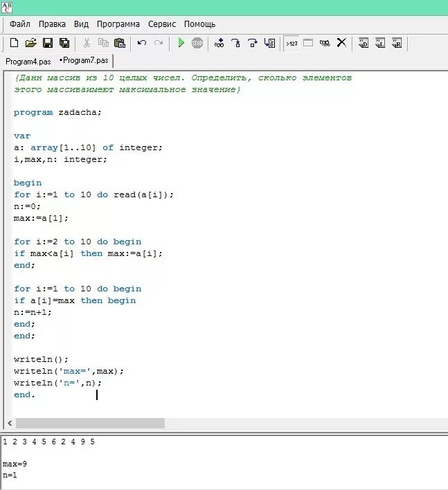The image size is (448, 490).
Task: Click the 'for i:=2 to 10 do begin' line
Action: [78, 242]
